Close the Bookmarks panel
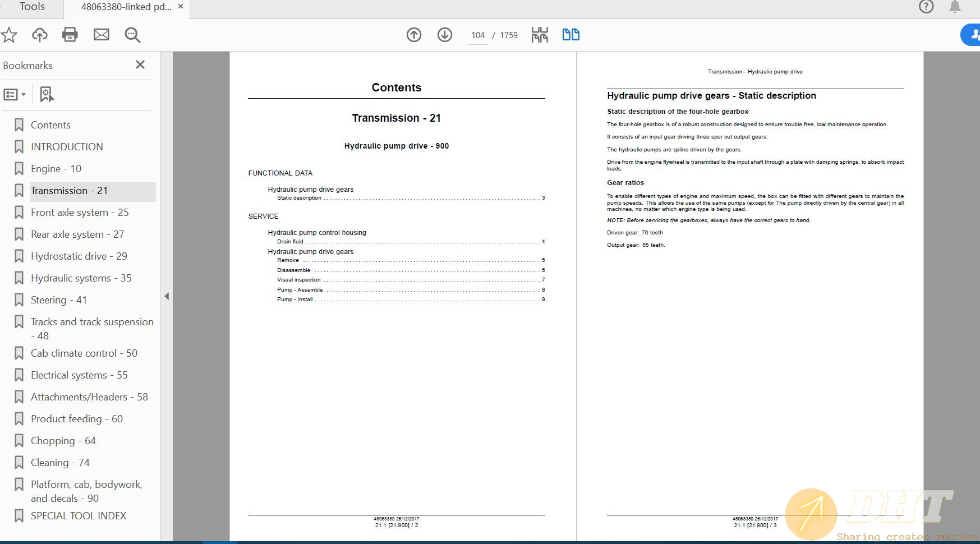Viewport: 980px width, 544px height. coord(140,65)
